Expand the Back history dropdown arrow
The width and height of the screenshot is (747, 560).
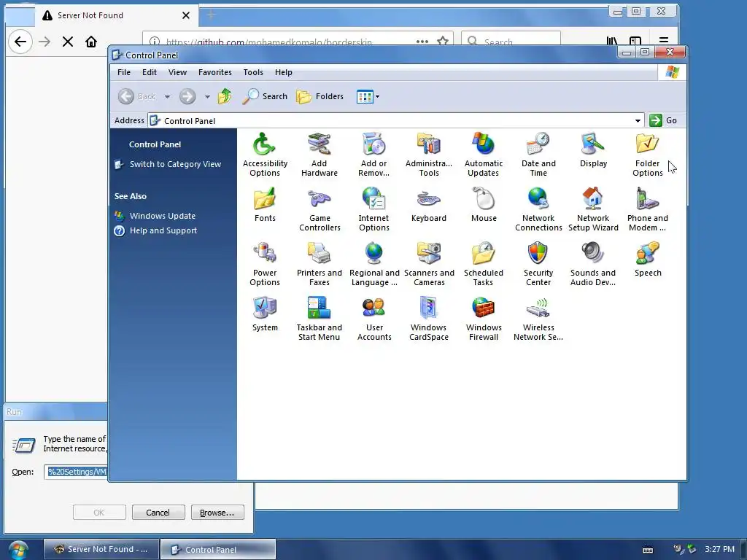167,97
